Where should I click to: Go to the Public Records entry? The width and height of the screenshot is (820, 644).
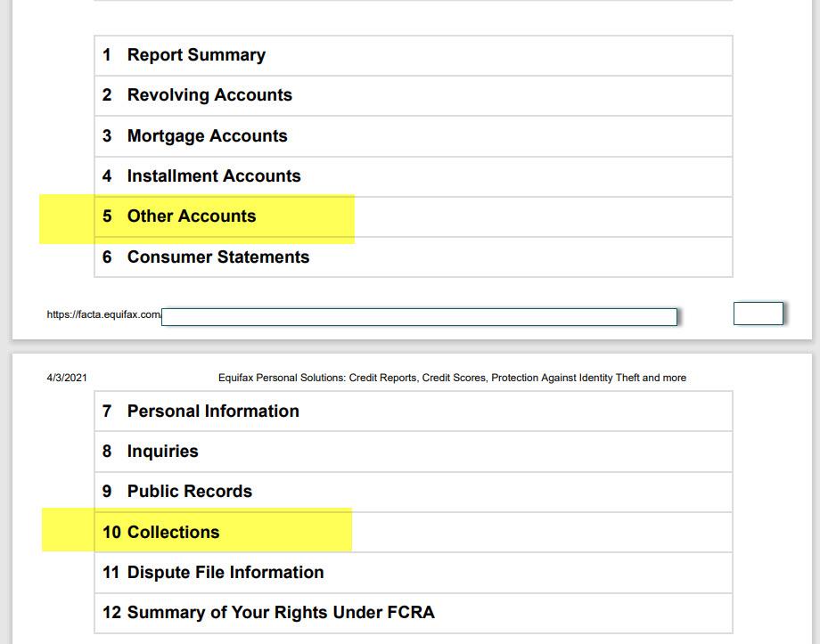click(x=414, y=492)
